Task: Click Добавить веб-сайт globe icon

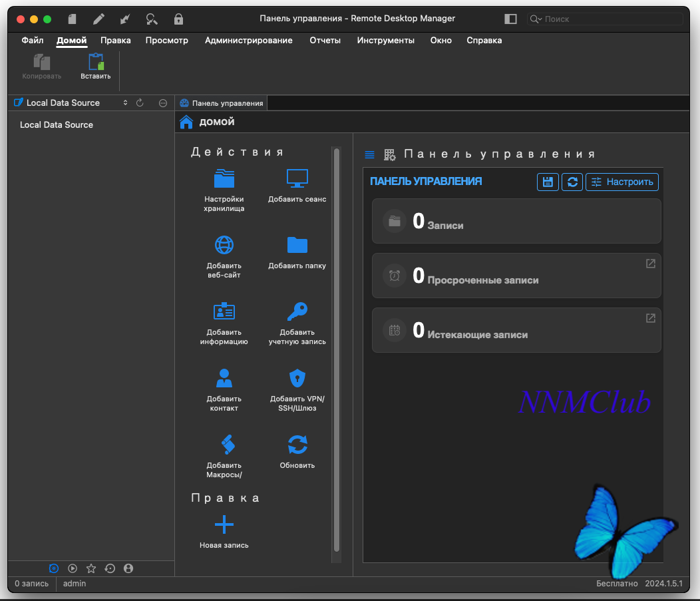Action: click(x=224, y=245)
